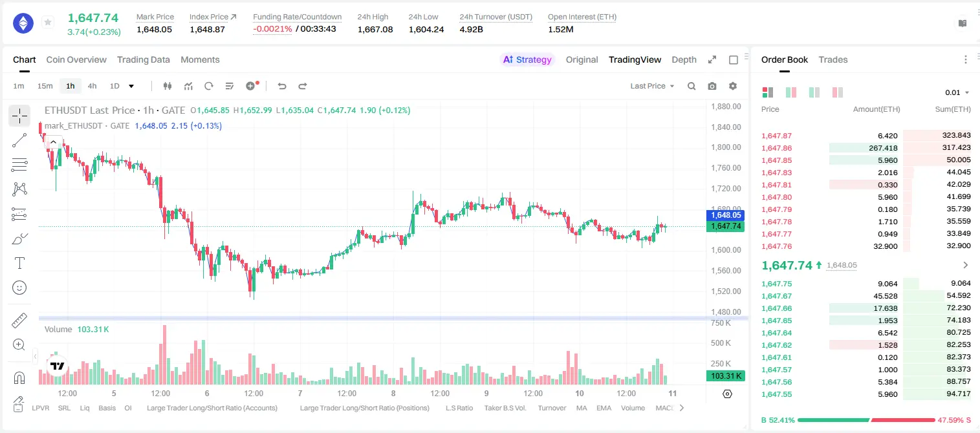
Task: Open the candlestick chart type icon
Action: pyautogui.click(x=168, y=86)
